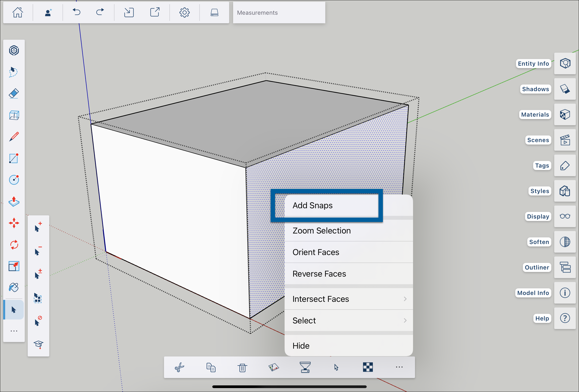
Task: Select the Scale tool
Action: (14, 266)
